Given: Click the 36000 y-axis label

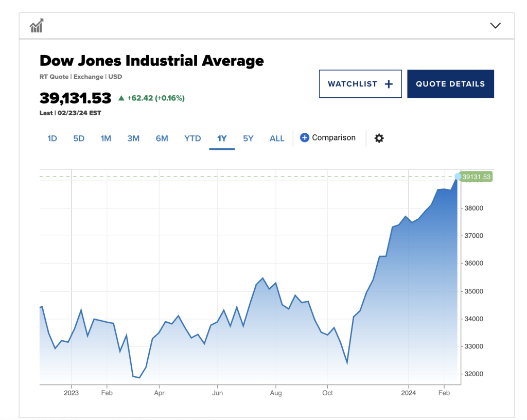Looking at the screenshot, I should click(473, 264).
